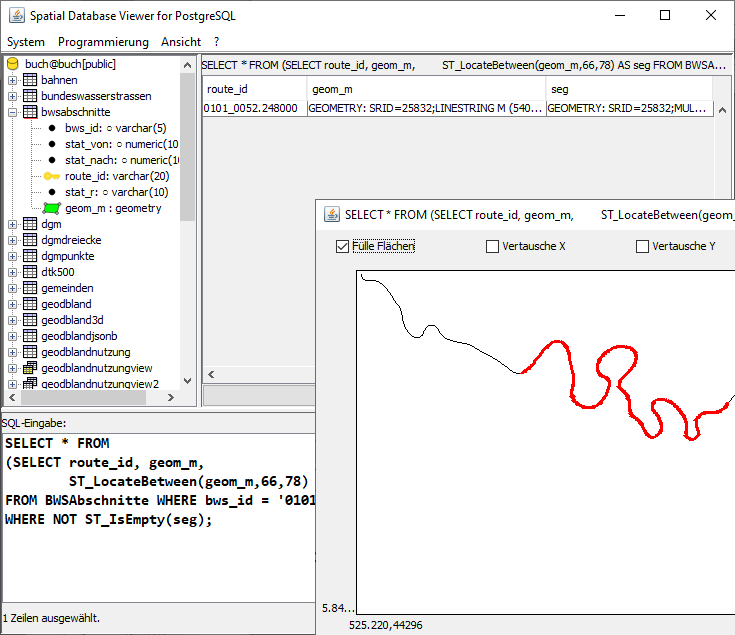Screen dimensions: 735x635
Task: Click the route_id primary key icon
Action: pos(52,176)
